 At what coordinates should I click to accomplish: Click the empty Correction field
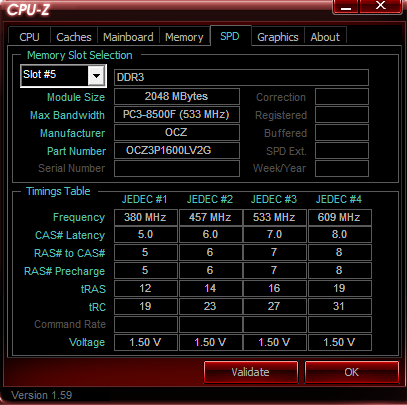tap(342, 97)
